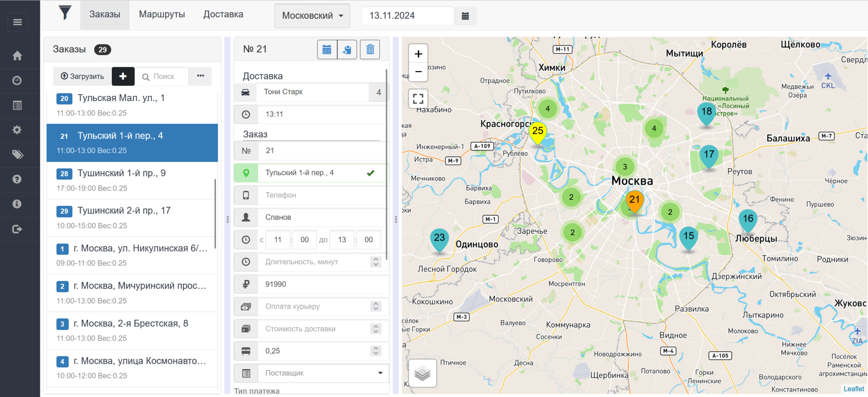Open the Поставщик dropdown
The width and height of the screenshot is (868, 397).
tap(323, 373)
